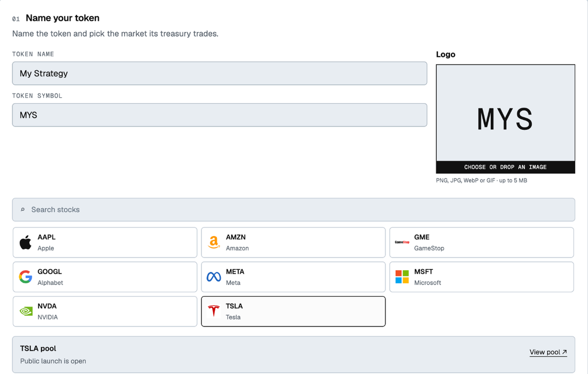Click the 'Amazon' company name

click(237, 248)
